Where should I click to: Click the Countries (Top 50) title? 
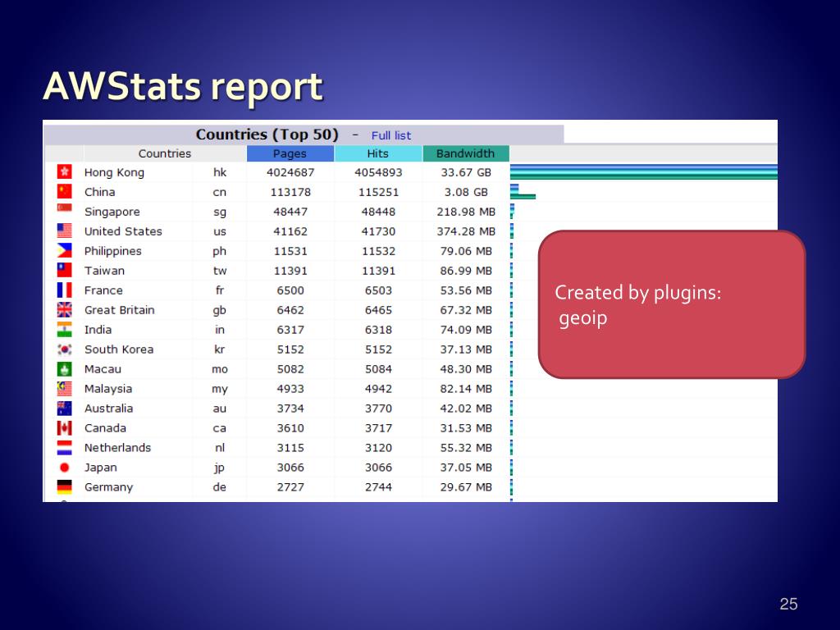(267, 134)
